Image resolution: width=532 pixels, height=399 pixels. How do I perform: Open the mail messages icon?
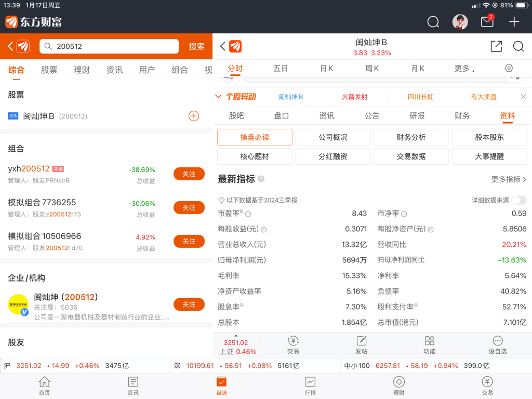(487, 22)
